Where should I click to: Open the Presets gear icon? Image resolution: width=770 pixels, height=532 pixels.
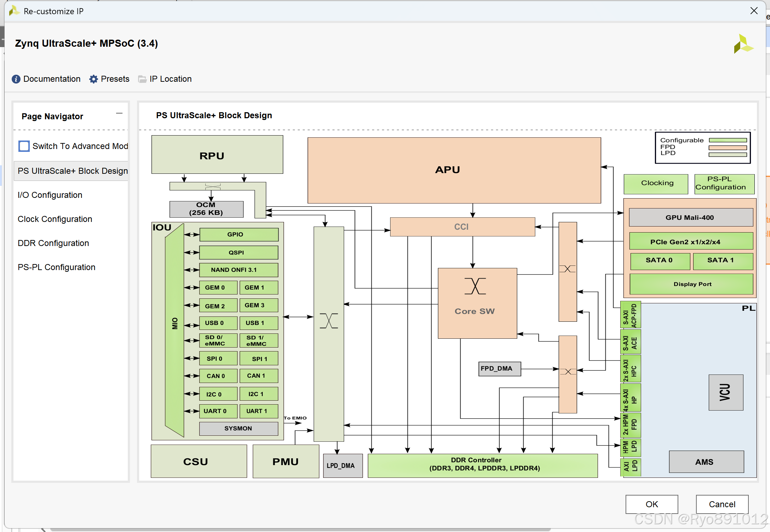[x=93, y=79]
